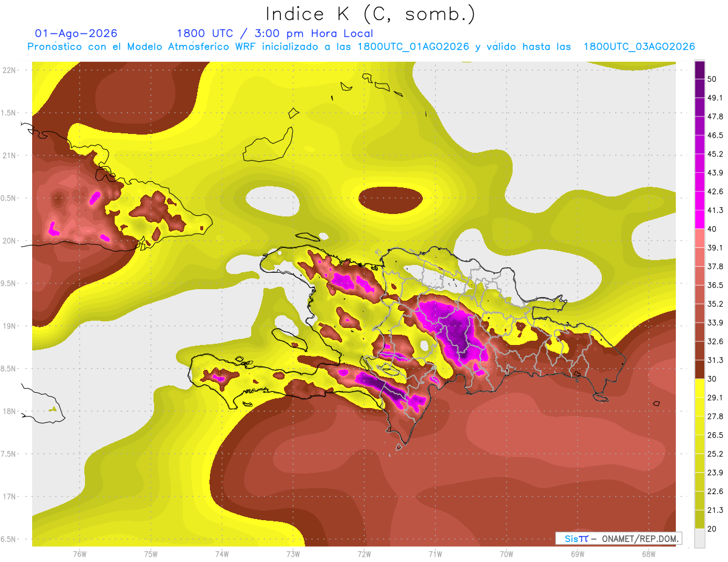Click legend value "40"

[712, 229]
